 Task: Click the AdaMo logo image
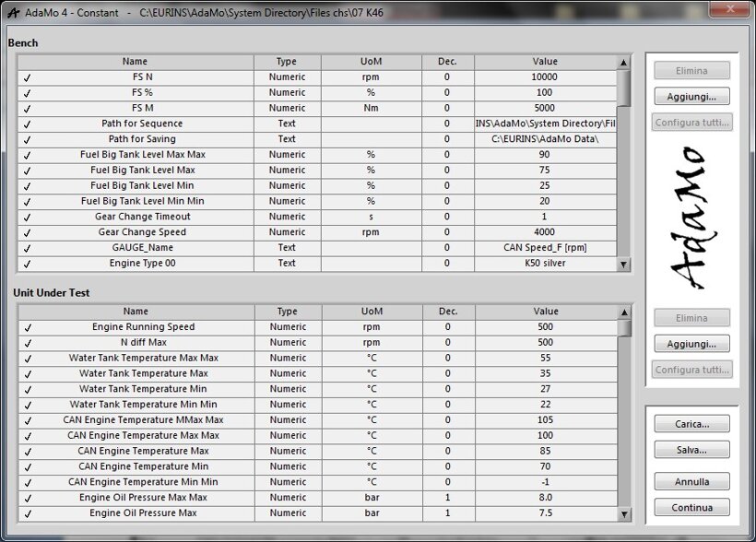pos(691,218)
